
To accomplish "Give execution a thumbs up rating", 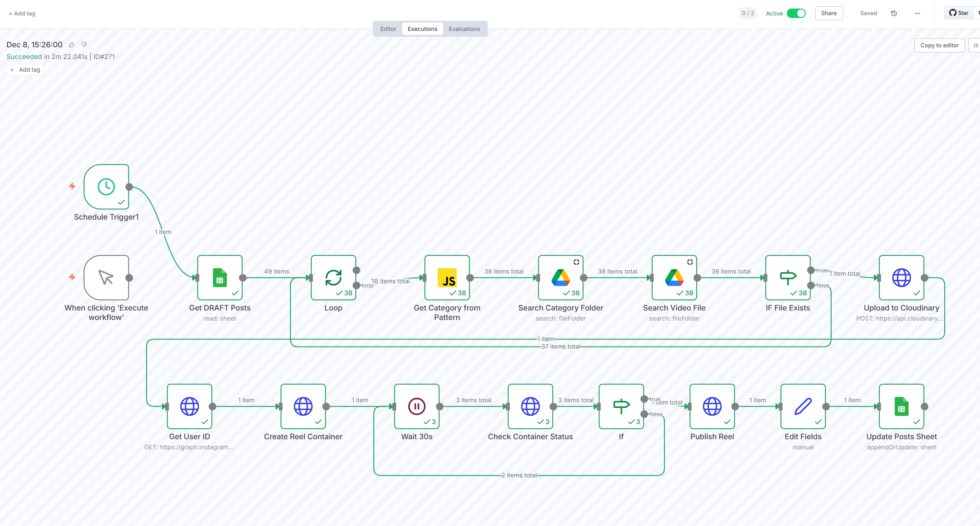I will tap(72, 45).
